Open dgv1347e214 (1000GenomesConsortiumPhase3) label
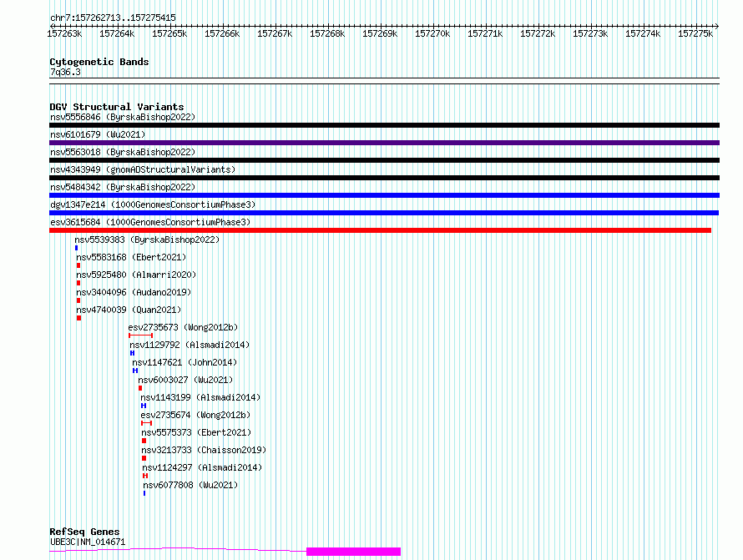743x560 pixels. tap(153, 204)
